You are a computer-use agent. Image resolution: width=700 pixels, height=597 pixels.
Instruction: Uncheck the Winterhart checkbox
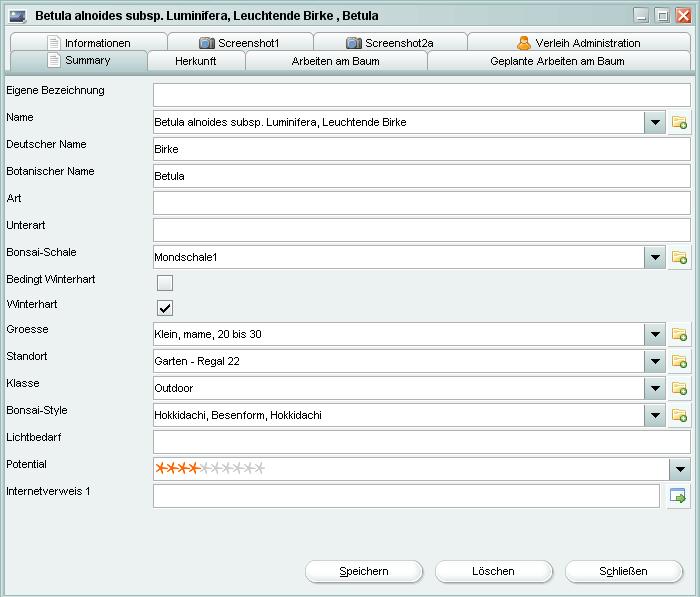[x=165, y=308]
